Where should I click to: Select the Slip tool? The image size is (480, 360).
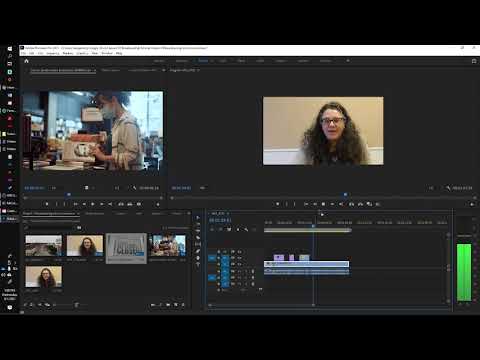pos(198,244)
